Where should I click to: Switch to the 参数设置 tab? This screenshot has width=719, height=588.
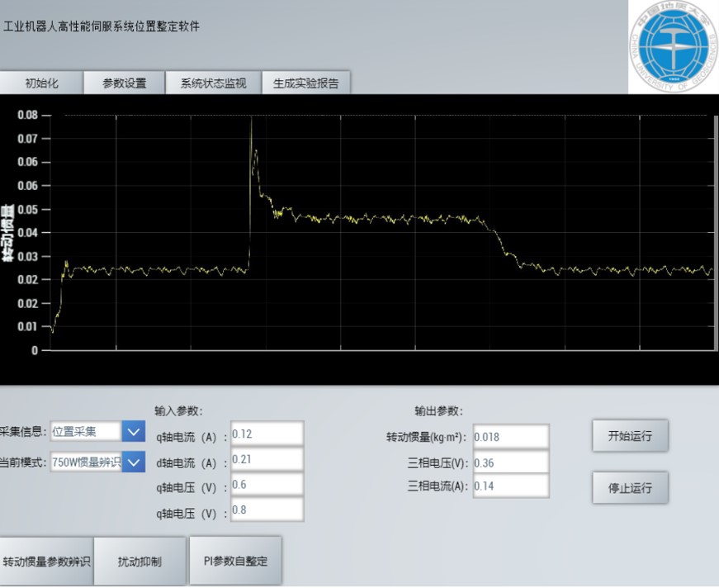(x=124, y=83)
